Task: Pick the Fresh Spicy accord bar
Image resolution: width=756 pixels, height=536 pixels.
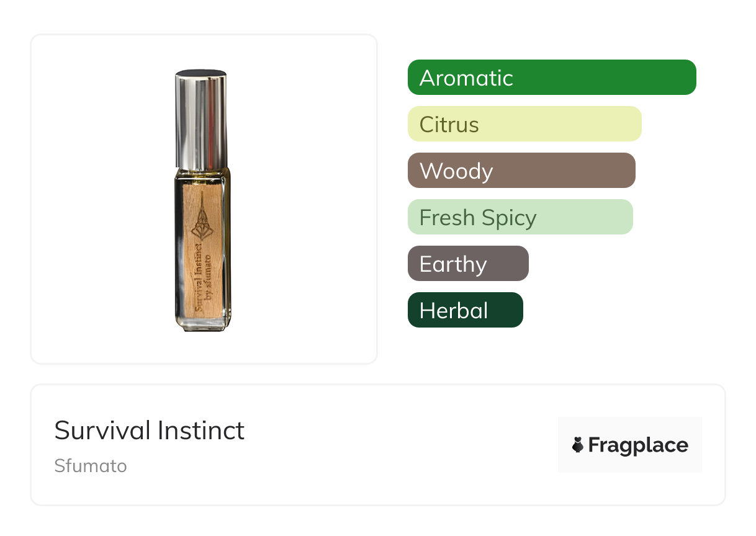Action: [520, 217]
